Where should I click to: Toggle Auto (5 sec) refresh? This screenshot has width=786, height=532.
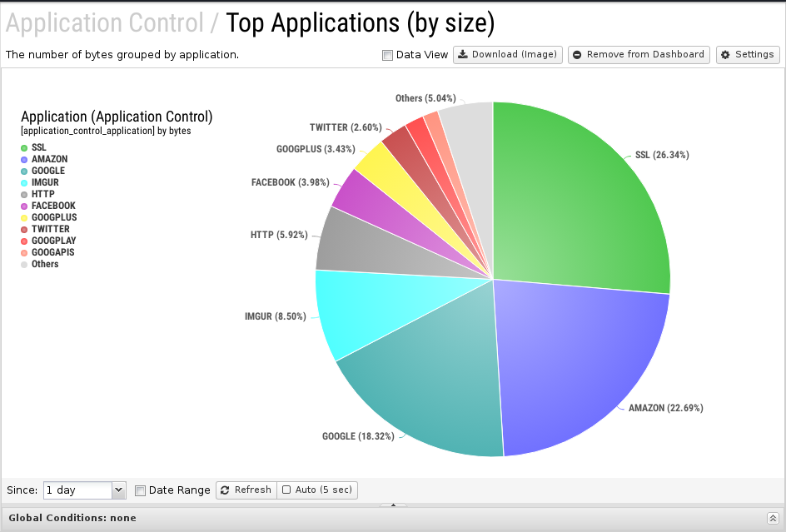click(316, 490)
